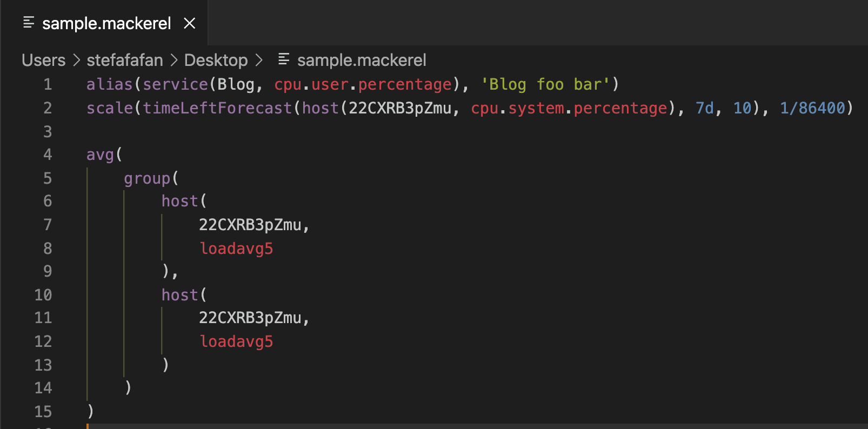Image resolution: width=868 pixels, height=429 pixels.
Task: Click closing parenthesis on line 14
Action: tap(128, 388)
